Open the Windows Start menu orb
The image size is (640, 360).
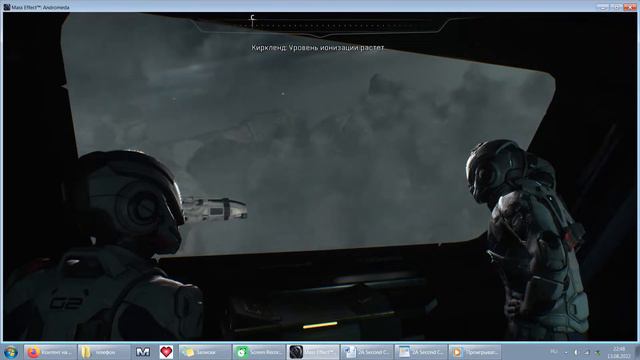click(11, 352)
